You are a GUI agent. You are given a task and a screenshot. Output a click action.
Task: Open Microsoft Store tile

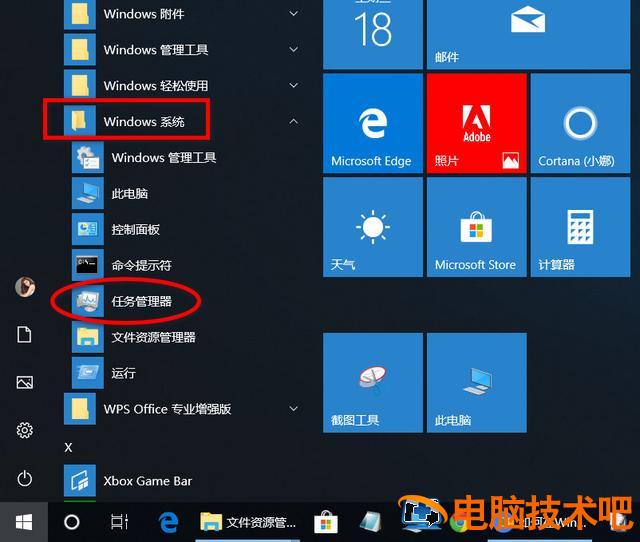coord(477,227)
